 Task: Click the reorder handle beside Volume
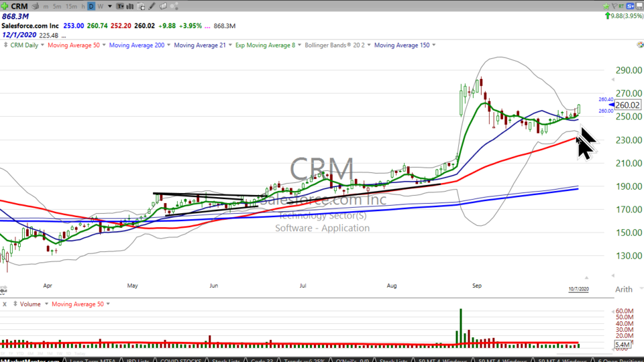point(15,304)
